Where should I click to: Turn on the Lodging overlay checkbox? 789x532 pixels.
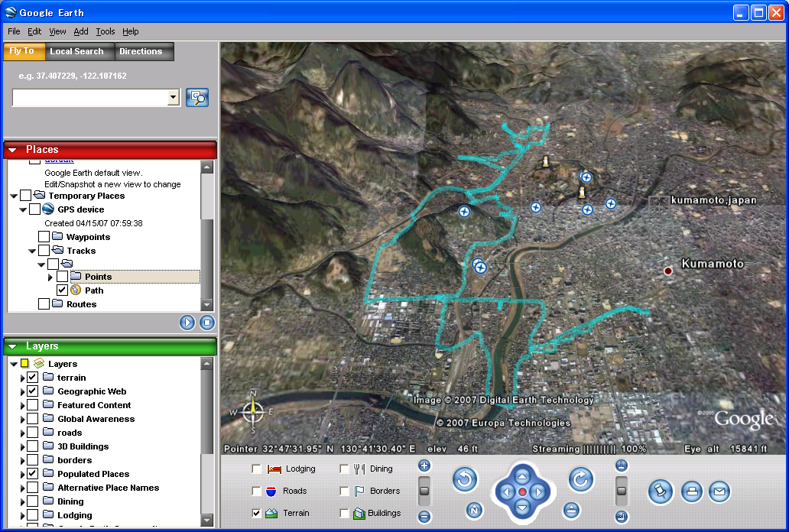[256, 469]
